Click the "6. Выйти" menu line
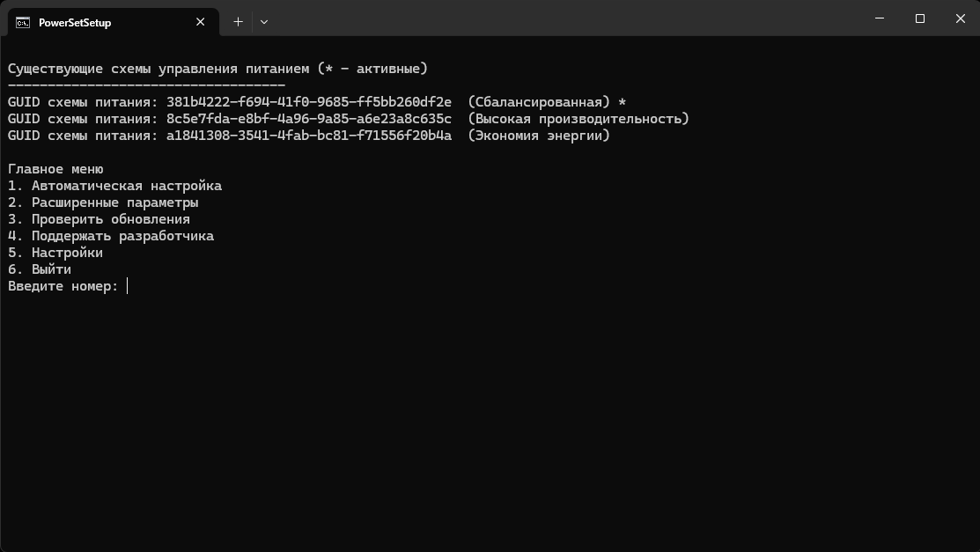Screen dimensions: 980x552 pyautogui.click(x=40, y=269)
